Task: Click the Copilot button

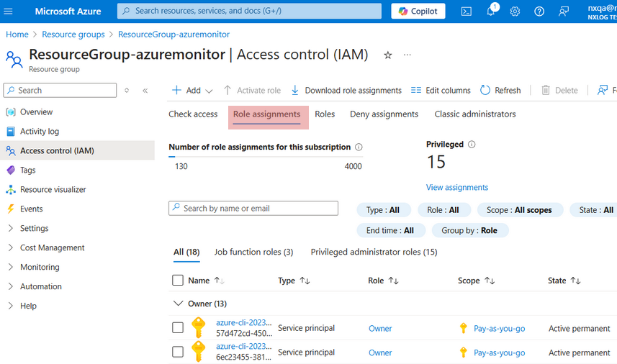Action: click(418, 12)
